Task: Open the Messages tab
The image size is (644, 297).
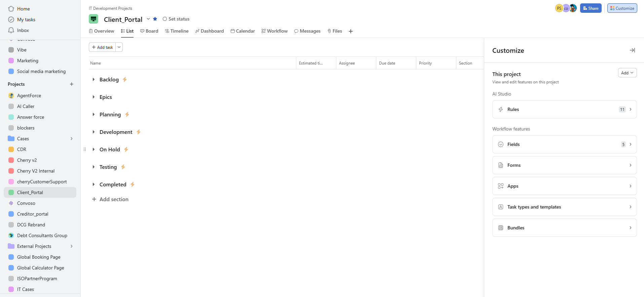Action: coord(307,31)
